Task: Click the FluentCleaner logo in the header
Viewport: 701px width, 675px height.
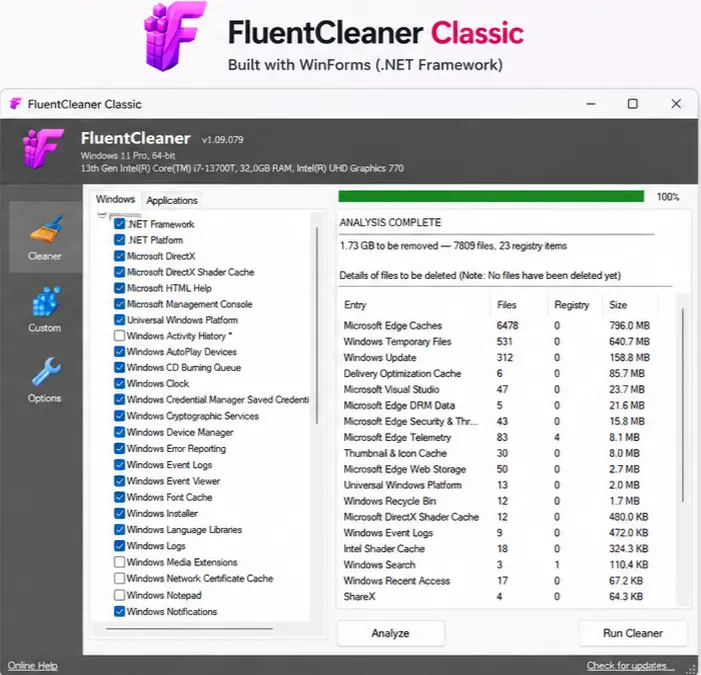Action: pyautogui.click(x=43, y=148)
